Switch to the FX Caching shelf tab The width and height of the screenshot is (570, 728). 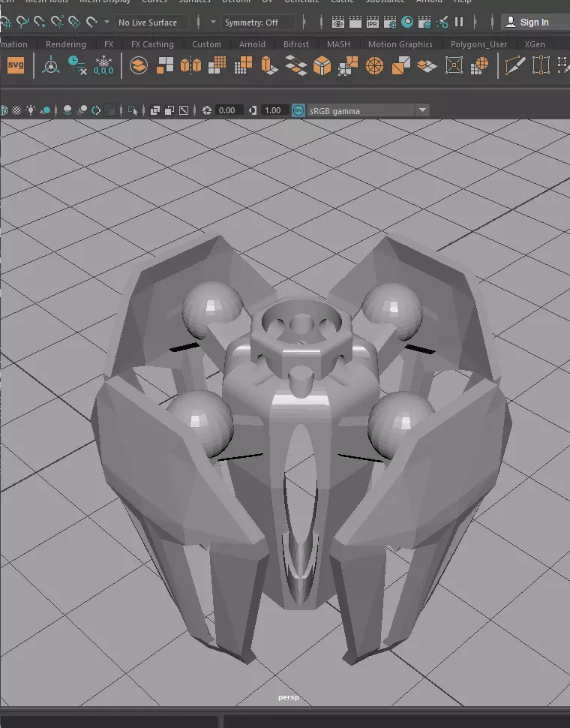[x=152, y=44]
